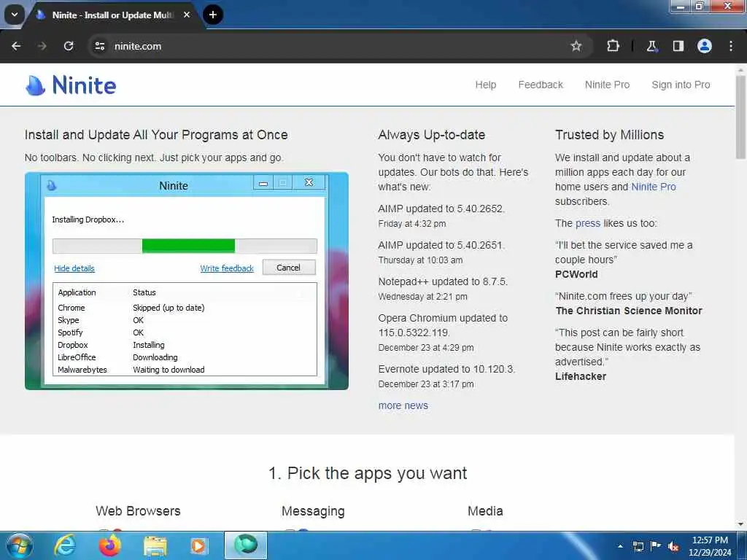
Task: Click 'Notepad++ updated to 8.7.5.' text
Action: pyautogui.click(x=443, y=281)
